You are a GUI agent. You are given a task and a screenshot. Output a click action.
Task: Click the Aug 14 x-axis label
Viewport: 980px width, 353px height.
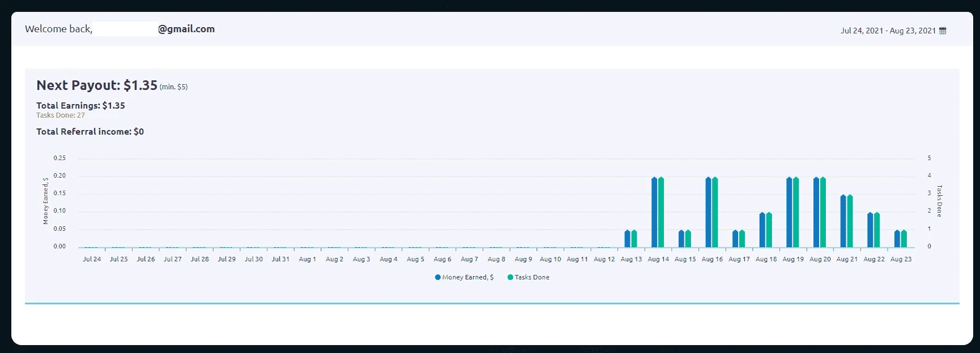[x=658, y=259]
